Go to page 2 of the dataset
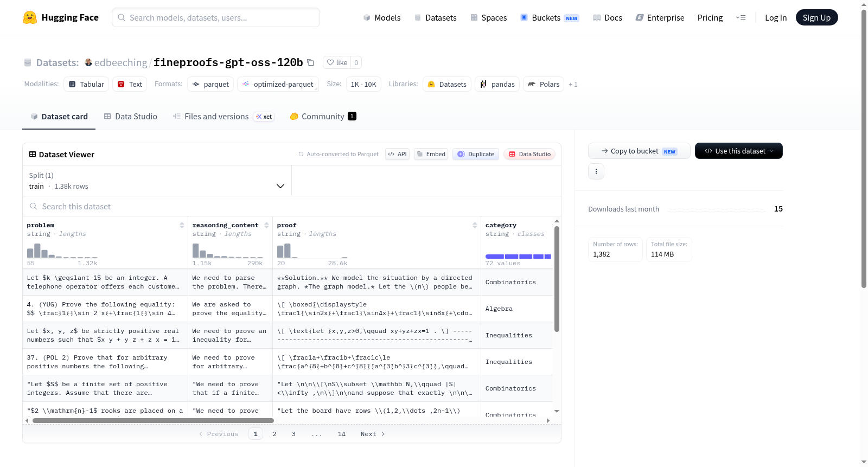This screenshot has height=467, width=868. pos(275,434)
